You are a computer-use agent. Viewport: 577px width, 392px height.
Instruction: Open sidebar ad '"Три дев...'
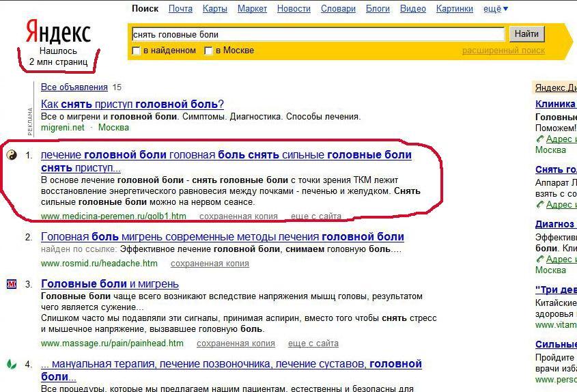pos(556,290)
